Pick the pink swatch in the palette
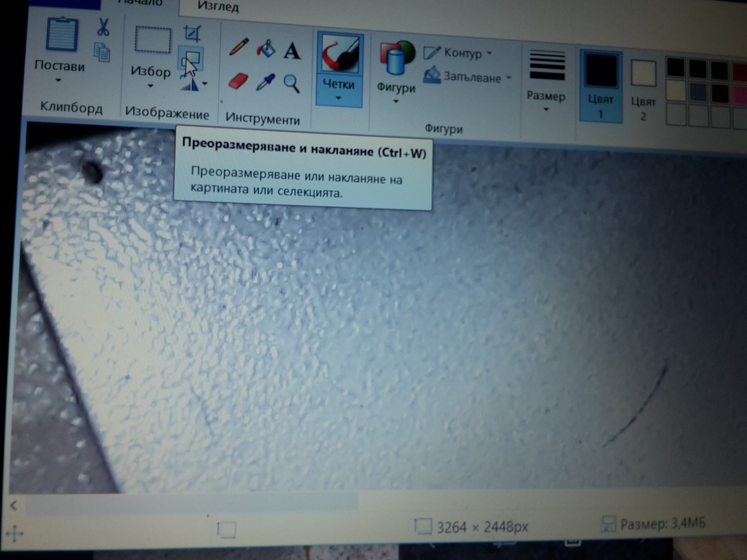The height and width of the screenshot is (560, 747). click(x=741, y=95)
